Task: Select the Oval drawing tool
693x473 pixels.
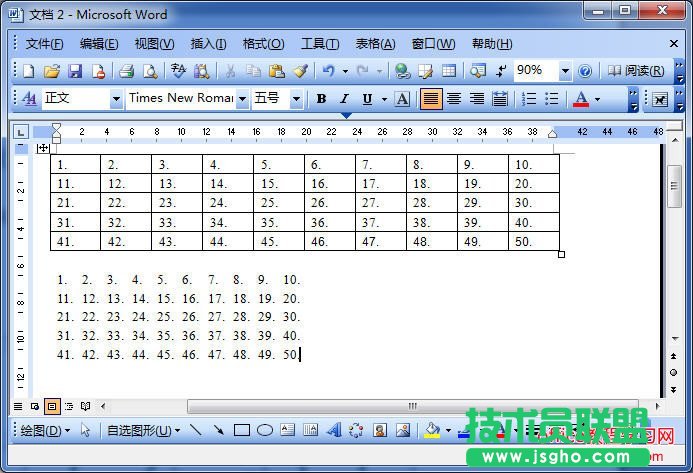Action: tap(265, 430)
